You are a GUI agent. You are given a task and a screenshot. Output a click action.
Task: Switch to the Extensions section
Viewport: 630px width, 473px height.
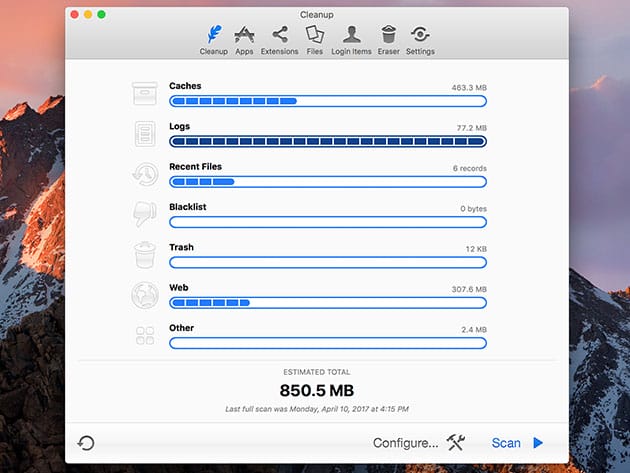[279, 37]
